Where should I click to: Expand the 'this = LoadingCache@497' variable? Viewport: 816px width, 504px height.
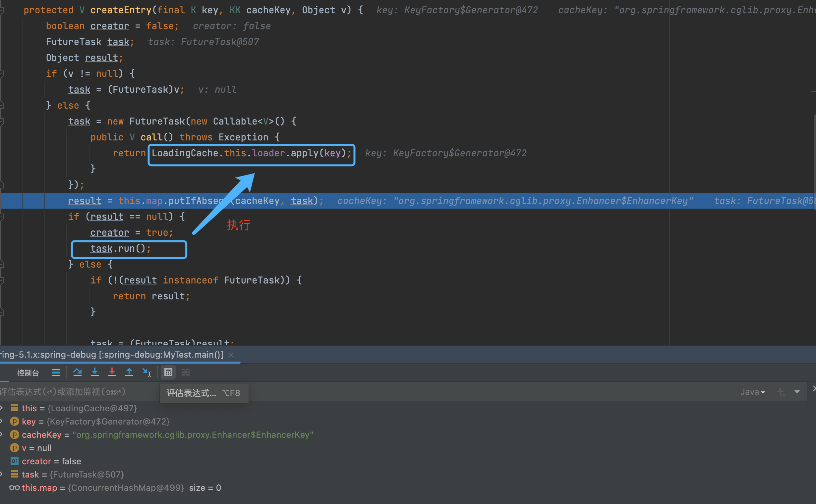pos(2,408)
